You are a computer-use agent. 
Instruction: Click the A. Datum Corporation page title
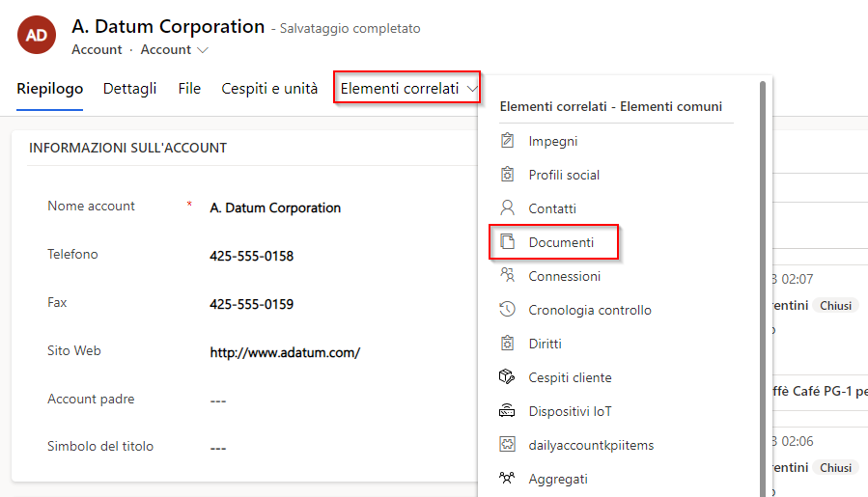tap(168, 26)
